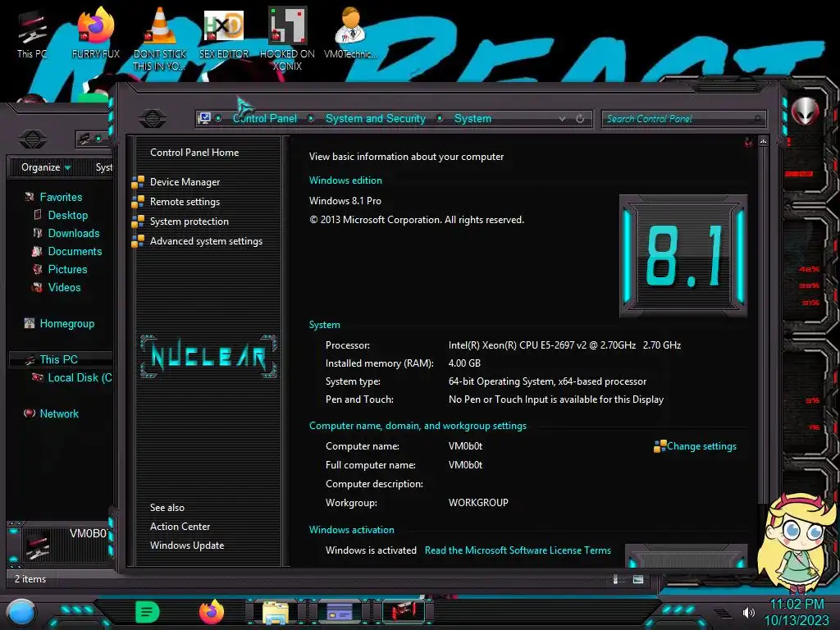Select the VM0Technic desktop shortcut
The image size is (840, 630).
(x=350, y=34)
